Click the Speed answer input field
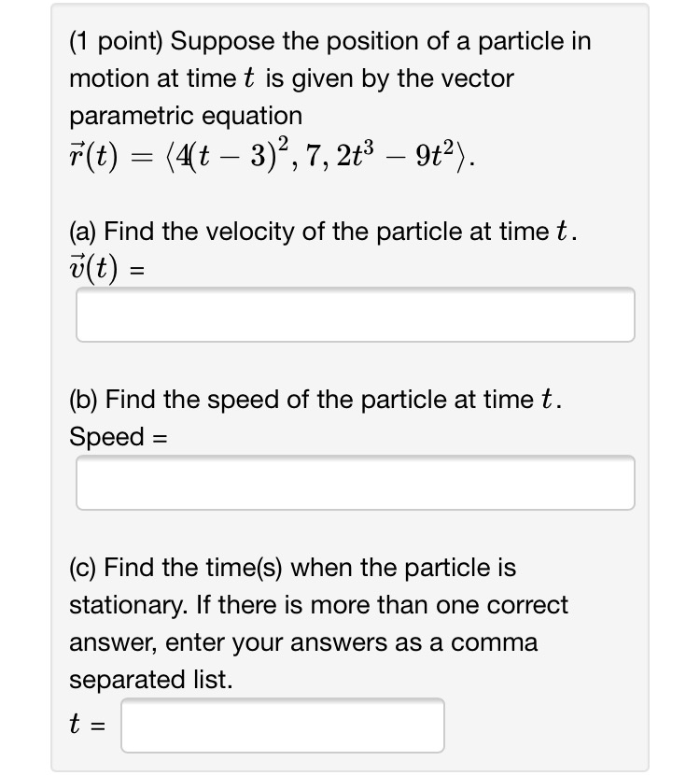The image size is (700, 775). 355,483
